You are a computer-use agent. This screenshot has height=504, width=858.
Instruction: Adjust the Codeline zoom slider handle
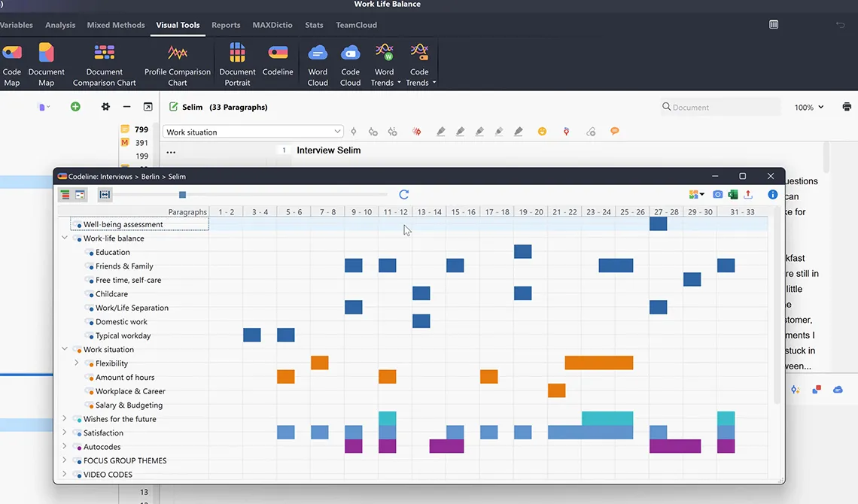[183, 195]
